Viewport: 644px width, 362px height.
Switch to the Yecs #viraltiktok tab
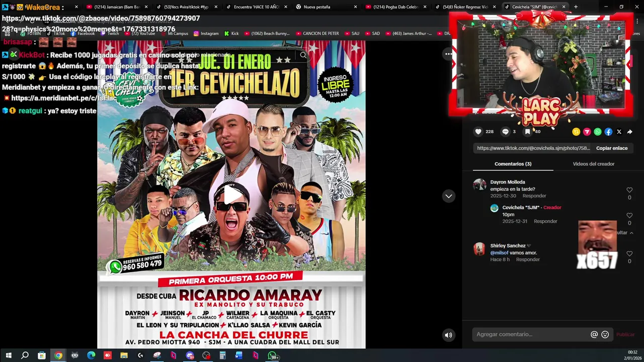click(x=186, y=7)
